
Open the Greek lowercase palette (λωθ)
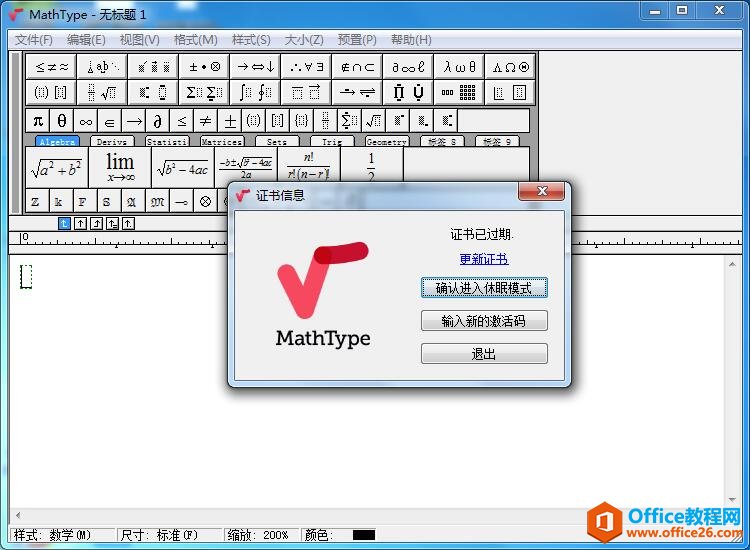click(460, 67)
